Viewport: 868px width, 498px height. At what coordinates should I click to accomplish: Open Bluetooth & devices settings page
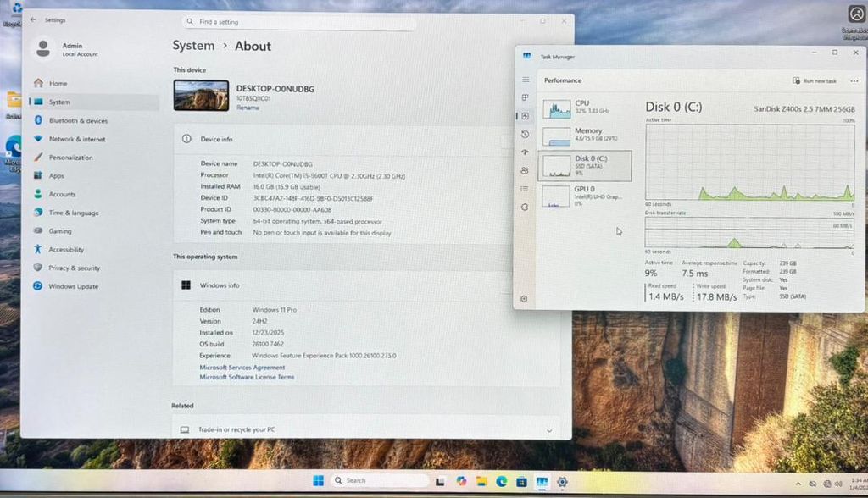pos(78,120)
